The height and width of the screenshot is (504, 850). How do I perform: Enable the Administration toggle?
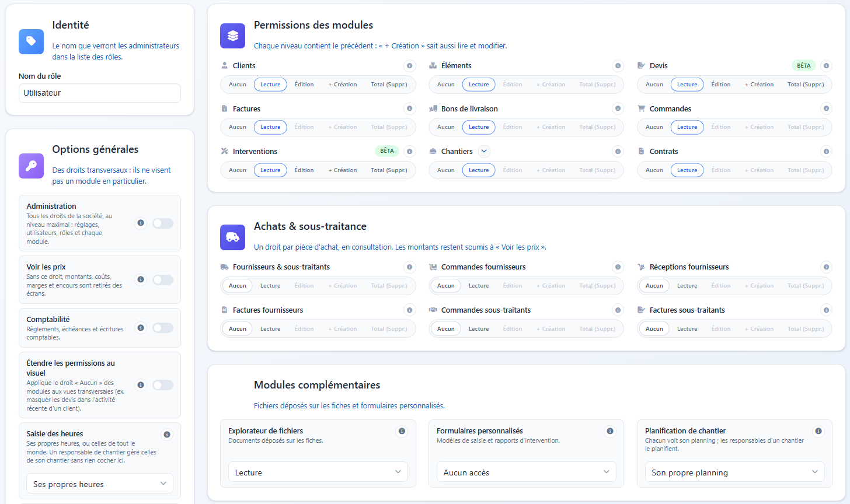163,223
